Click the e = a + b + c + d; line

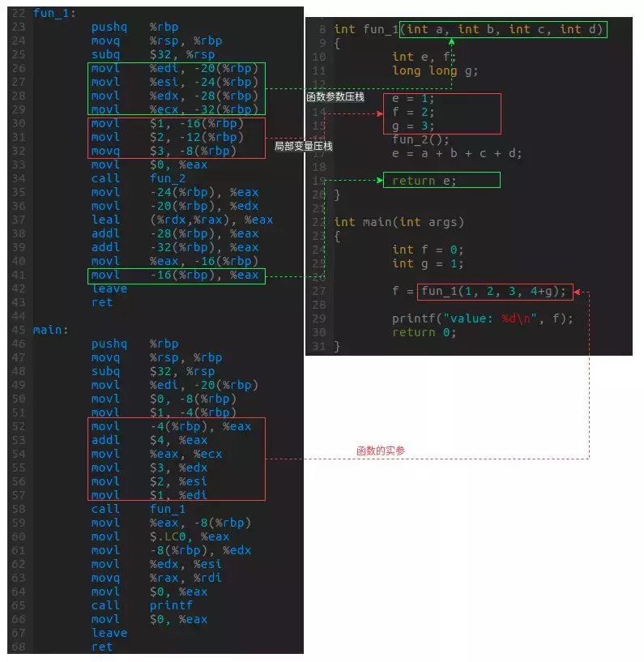click(x=457, y=153)
